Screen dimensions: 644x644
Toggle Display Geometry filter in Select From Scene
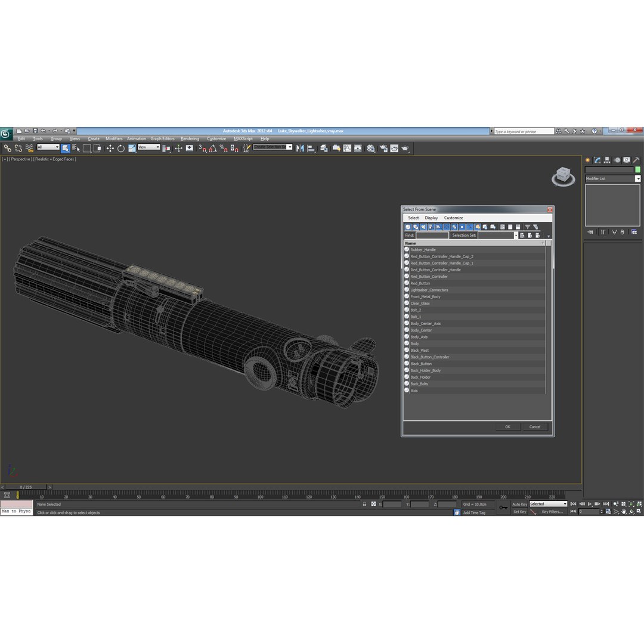tap(408, 227)
